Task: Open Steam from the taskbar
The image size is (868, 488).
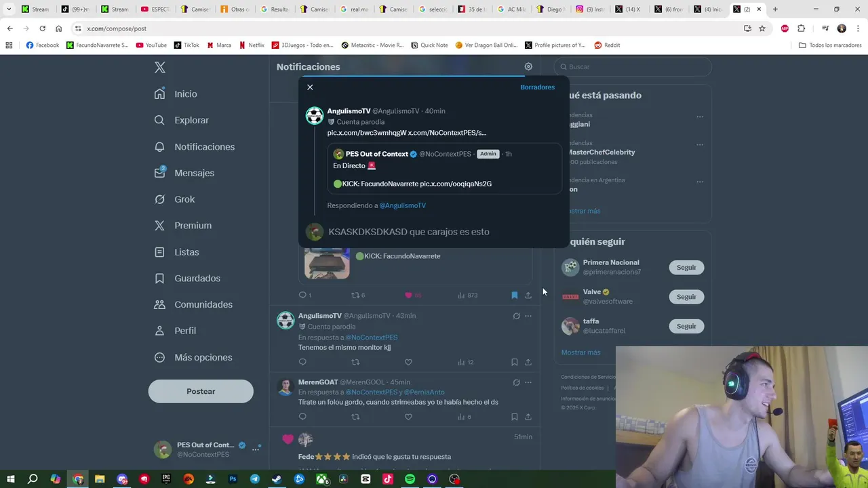Action: [x=277, y=479]
